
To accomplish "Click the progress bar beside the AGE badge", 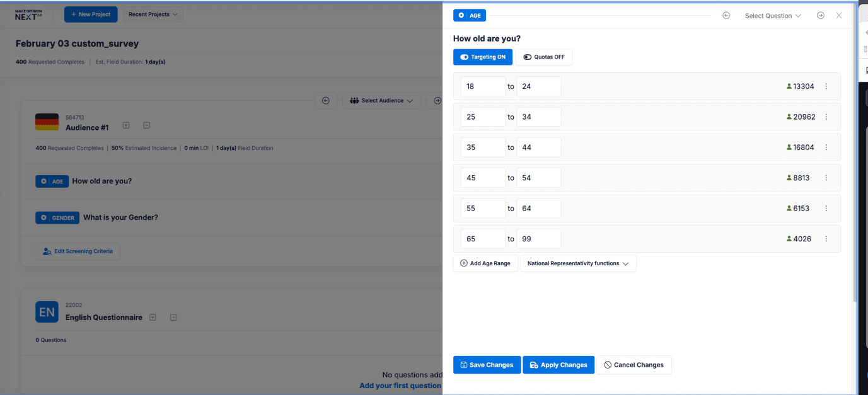I will [x=599, y=14].
